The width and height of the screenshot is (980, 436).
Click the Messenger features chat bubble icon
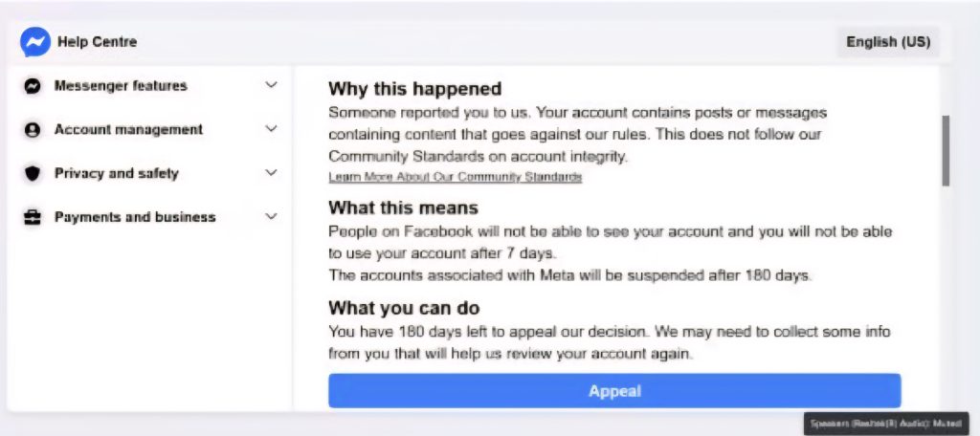click(x=33, y=86)
